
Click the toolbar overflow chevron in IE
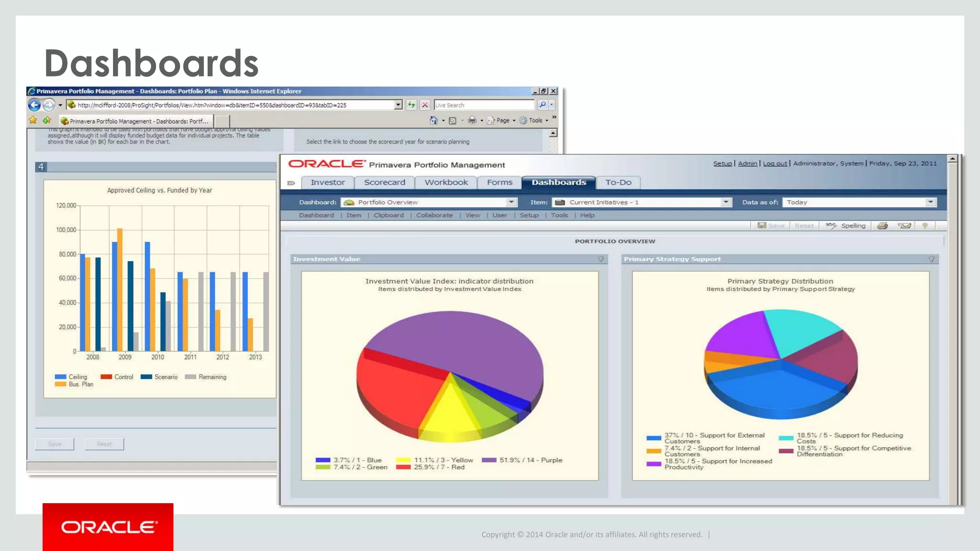[x=554, y=117]
